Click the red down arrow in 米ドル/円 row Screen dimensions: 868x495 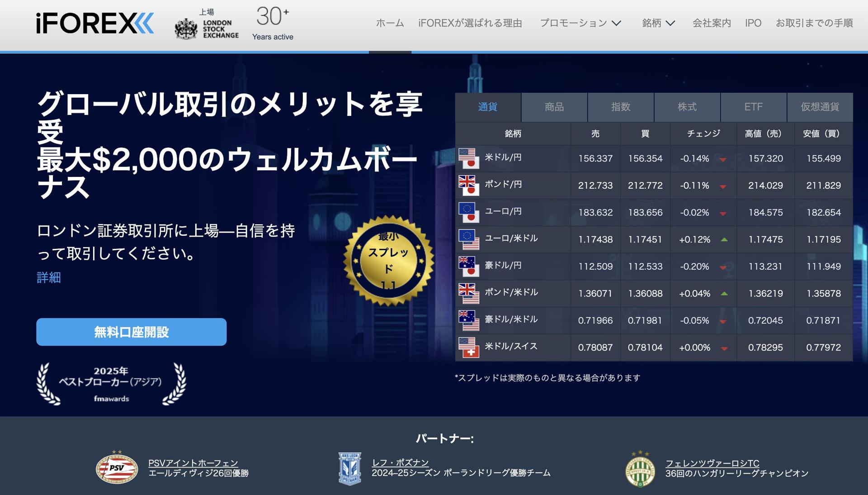723,159
